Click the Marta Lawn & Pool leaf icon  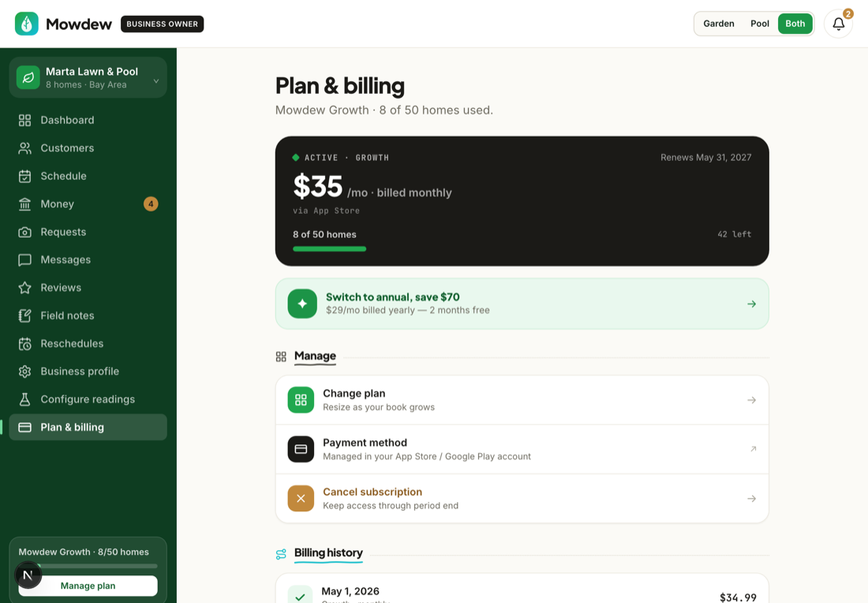[28, 77]
